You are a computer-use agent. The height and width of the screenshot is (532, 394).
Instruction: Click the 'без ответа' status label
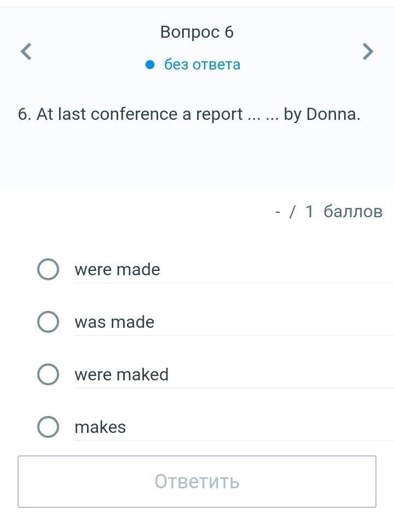click(202, 65)
